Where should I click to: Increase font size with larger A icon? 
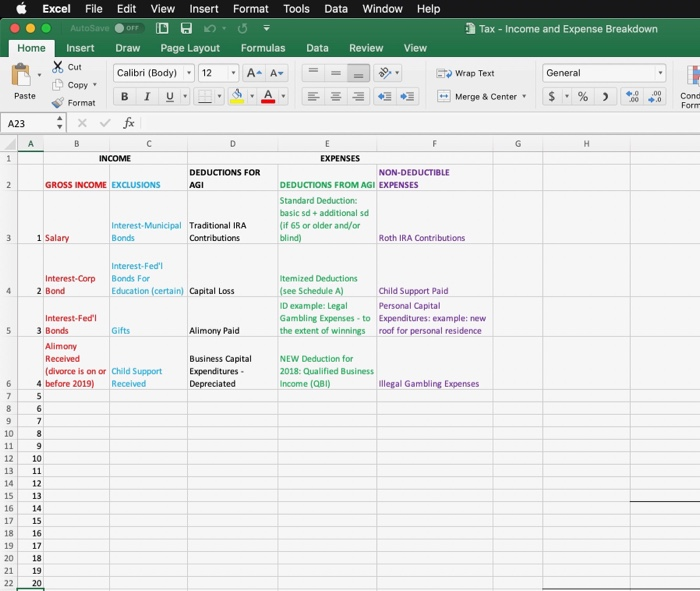click(254, 73)
